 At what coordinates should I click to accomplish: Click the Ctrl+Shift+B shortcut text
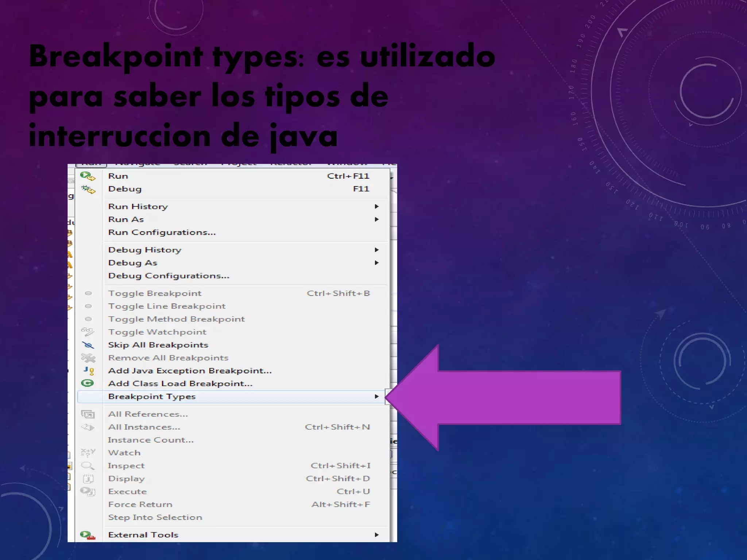[338, 293]
